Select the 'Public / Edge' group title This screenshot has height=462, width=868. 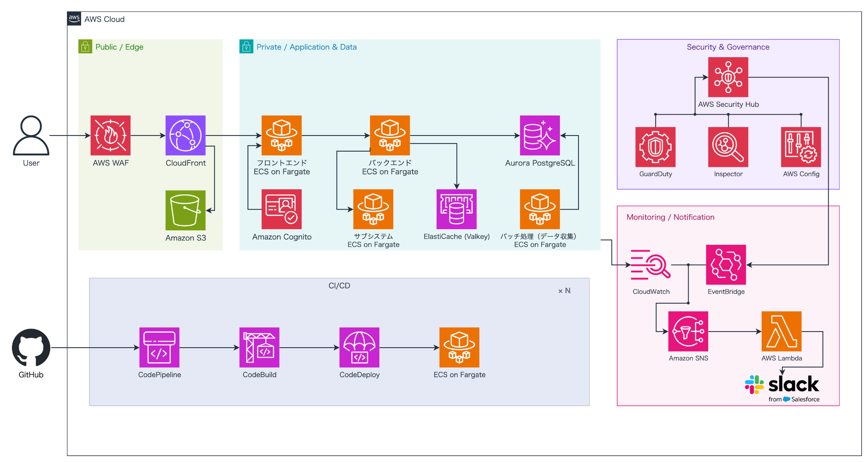[120, 47]
